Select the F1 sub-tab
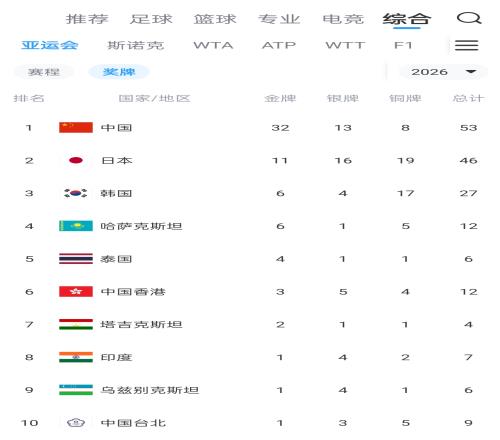Image resolution: width=500 pixels, height=440 pixels. [403, 45]
